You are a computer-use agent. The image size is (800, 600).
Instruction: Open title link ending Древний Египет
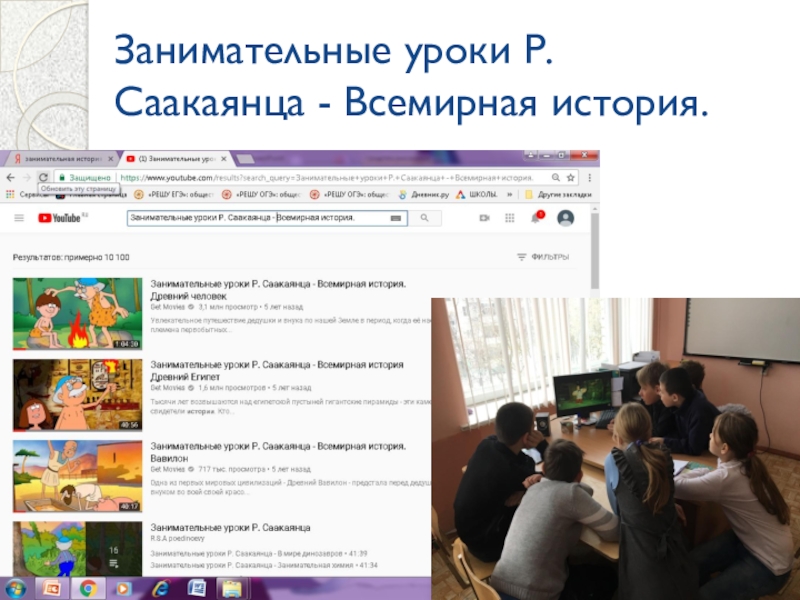coord(277,371)
